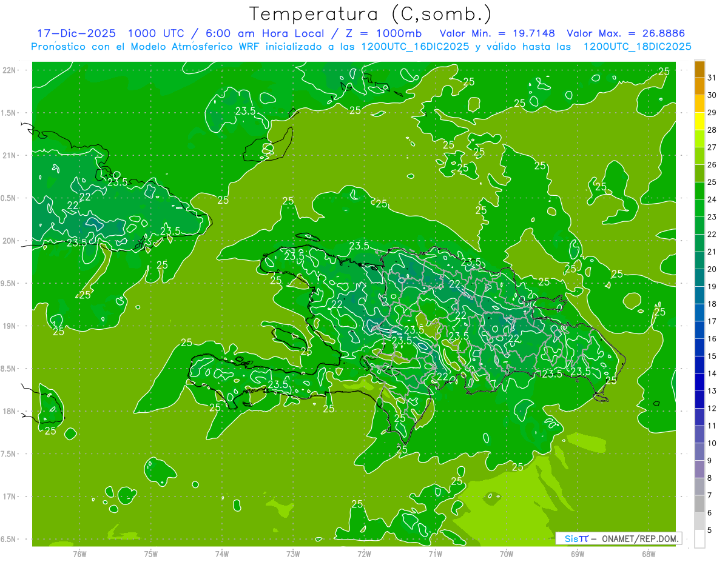Click the blue colorbar swatch between 17 and 18
The image size is (728, 562).
tap(699, 313)
